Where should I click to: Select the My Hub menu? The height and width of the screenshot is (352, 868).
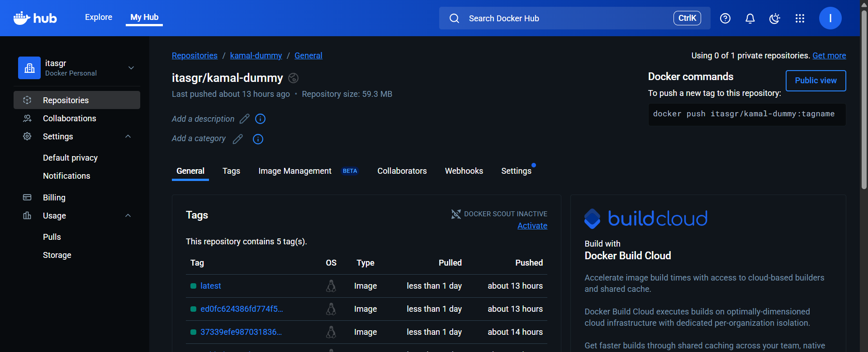[144, 17]
